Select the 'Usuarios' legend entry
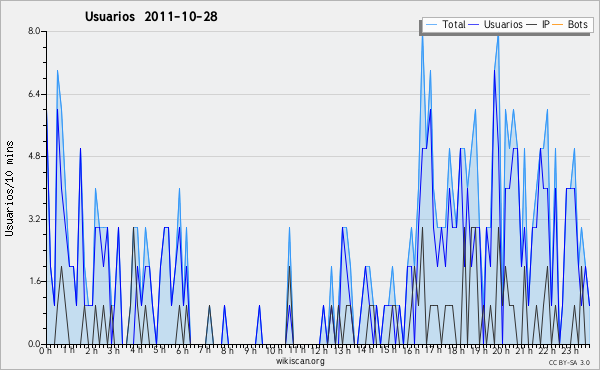 coord(503,24)
